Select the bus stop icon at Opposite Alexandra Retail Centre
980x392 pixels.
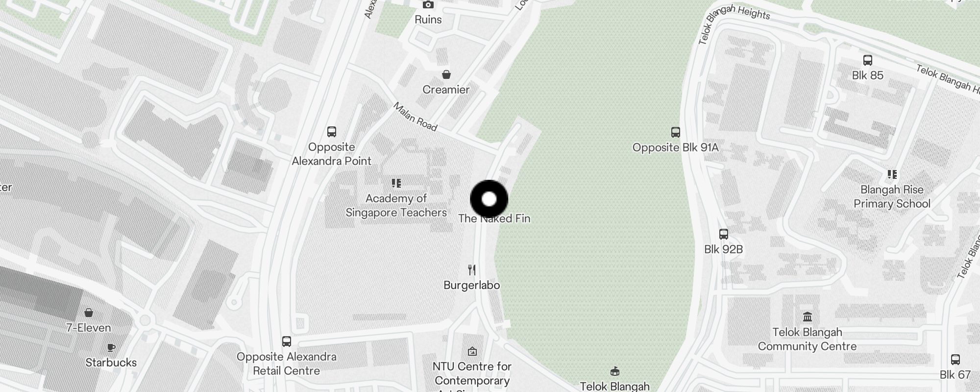click(x=287, y=342)
